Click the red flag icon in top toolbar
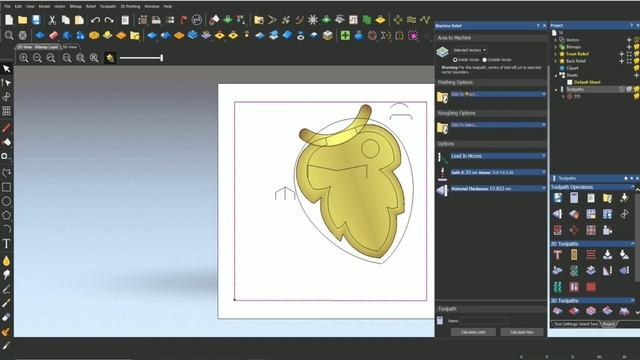Image resolution: width=640 pixels, height=360 pixels. [183, 20]
